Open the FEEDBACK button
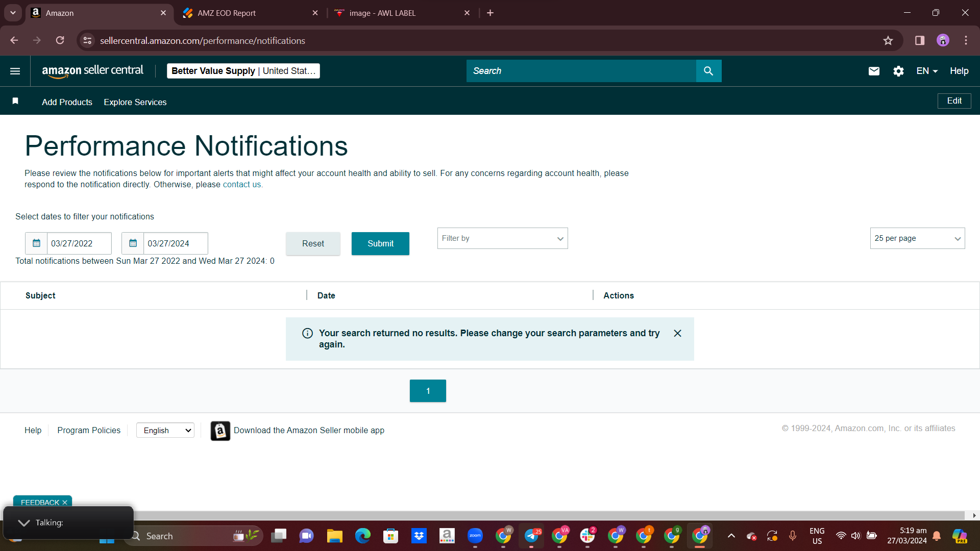980x551 pixels. point(40,503)
